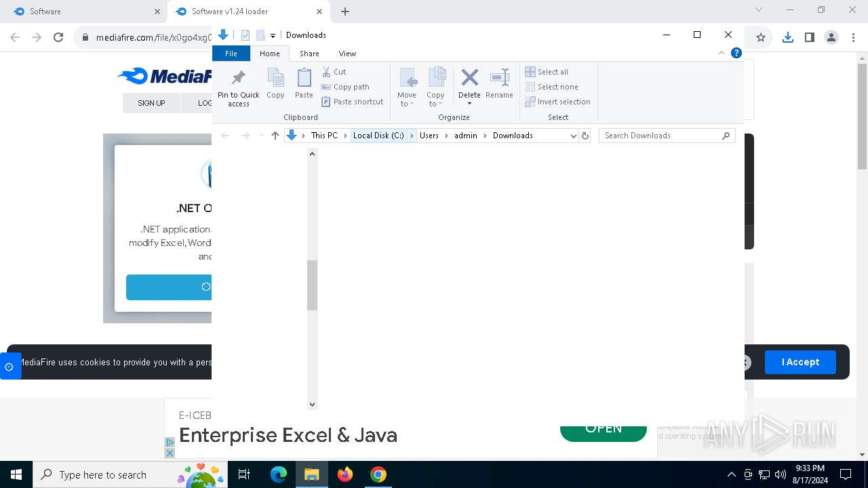Click Users in the address path
The width and height of the screenshot is (868, 488).
pyautogui.click(x=429, y=136)
